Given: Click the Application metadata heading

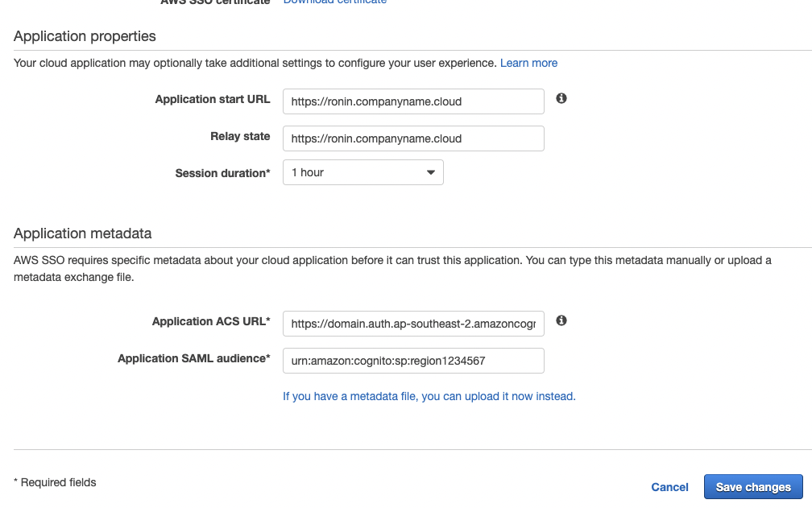Looking at the screenshot, I should point(82,233).
